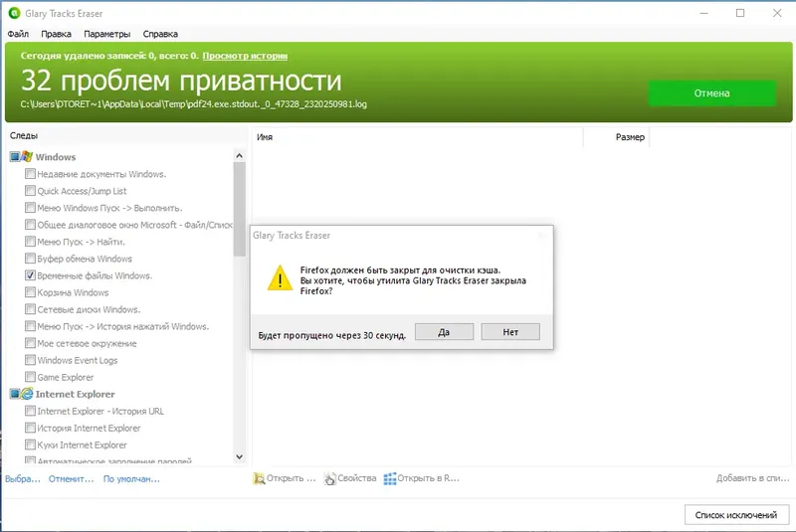Enable Буфер обмена Windows checkbox
Image resolution: width=796 pixels, height=532 pixels.
click(30, 259)
